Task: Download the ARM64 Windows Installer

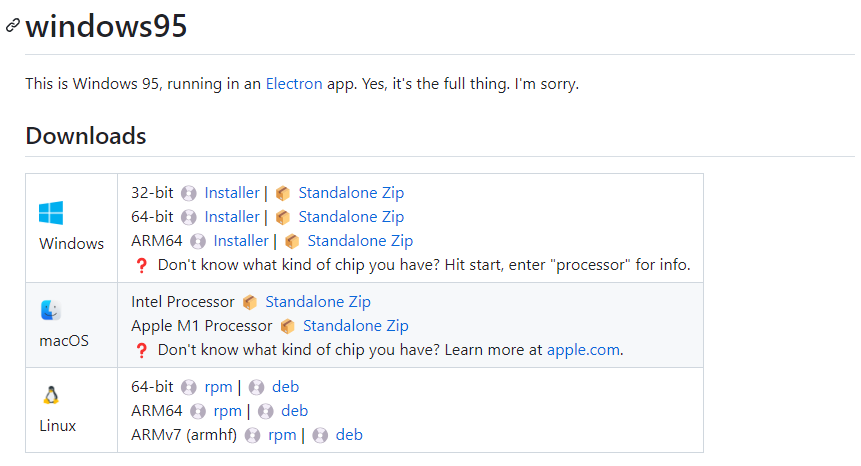Action: (x=241, y=241)
